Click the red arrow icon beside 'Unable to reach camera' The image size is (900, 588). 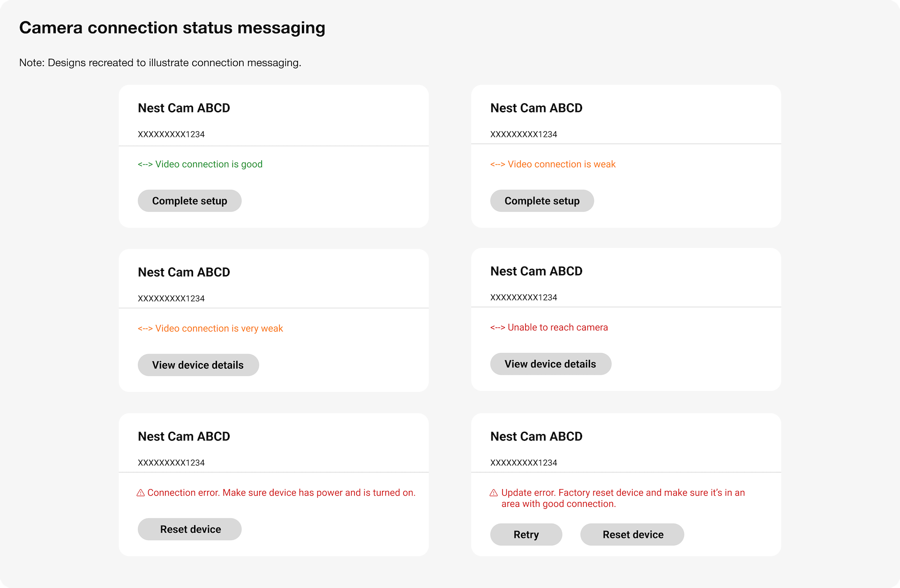coord(498,327)
